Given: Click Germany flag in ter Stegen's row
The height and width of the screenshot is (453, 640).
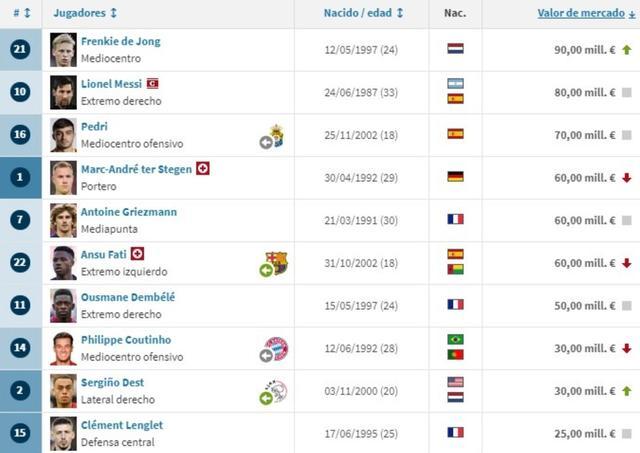Looking at the screenshot, I should pyautogui.click(x=455, y=177).
